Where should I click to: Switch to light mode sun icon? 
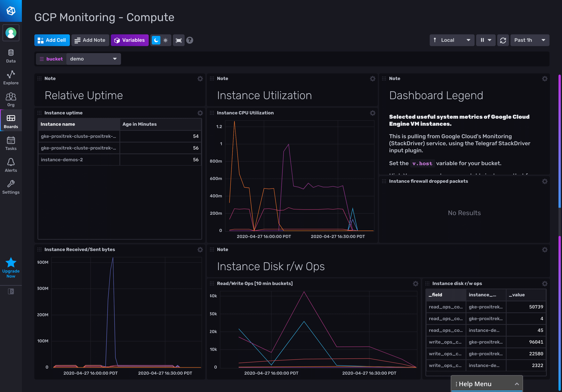[x=166, y=40]
